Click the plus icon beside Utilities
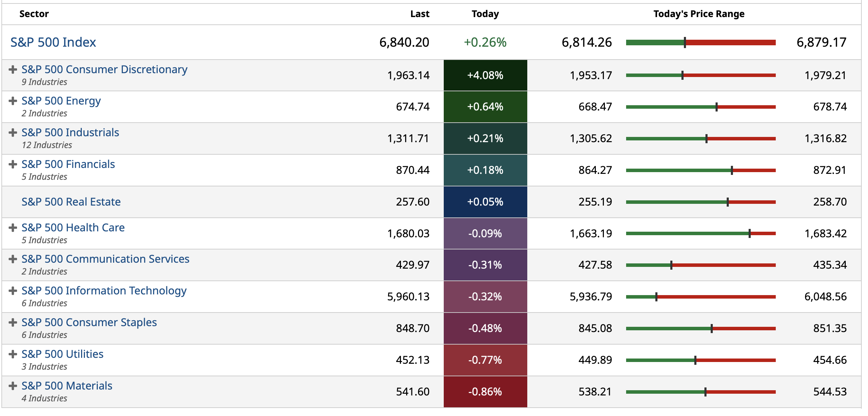This screenshot has height=416, width=868. (13, 354)
